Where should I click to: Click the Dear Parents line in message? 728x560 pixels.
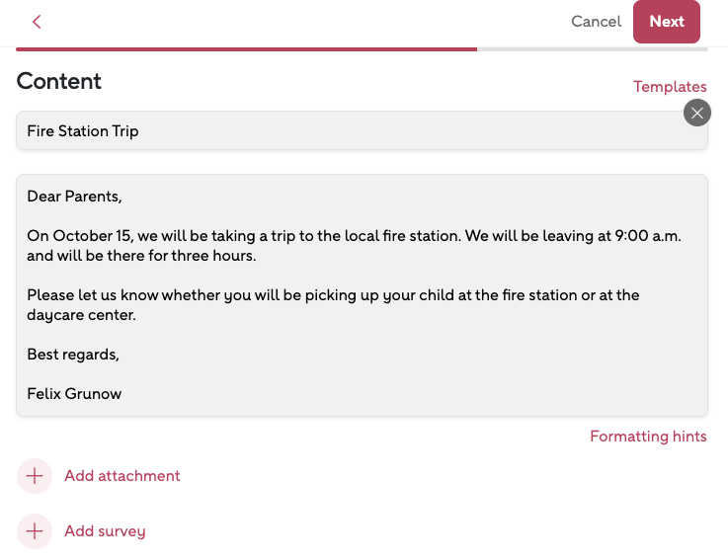click(x=75, y=197)
